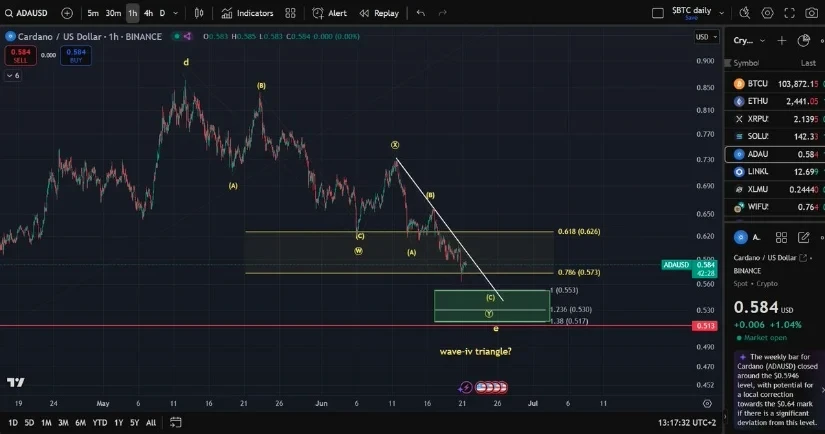
Task: Select 1M date range
Action: coord(46,422)
